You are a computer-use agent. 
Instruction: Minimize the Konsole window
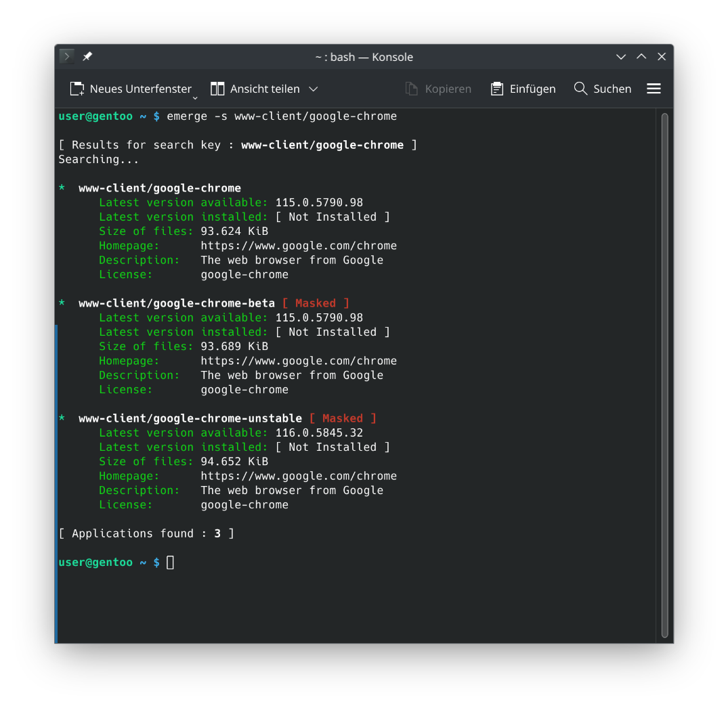click(621, 57)
